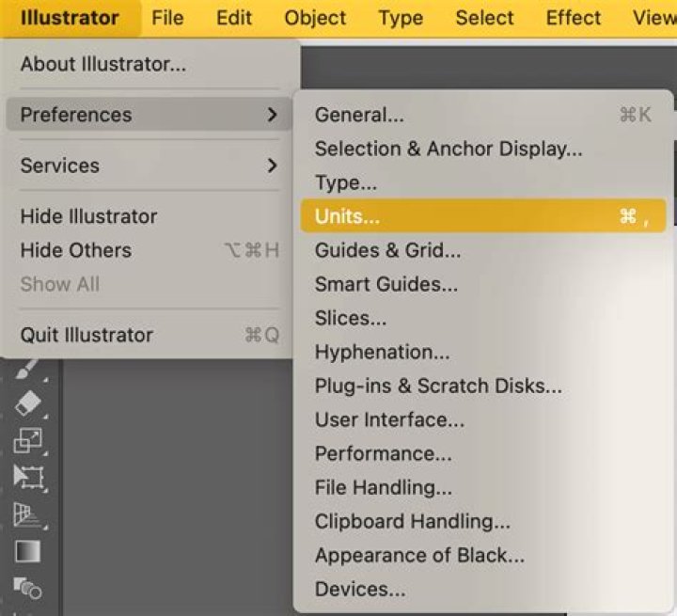The width and height of the screenshot is (677, 616).
Task: Open the Illustrator application menu
Action: pyautogui.click(x=70, y=18)
